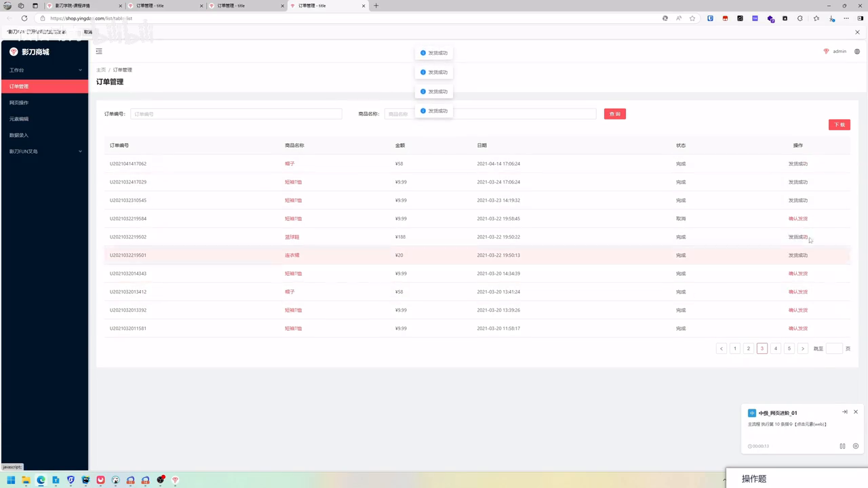Dock the flow popup with the arrow icon
Viewport: 868px width, 488px height.
point(845,412)
